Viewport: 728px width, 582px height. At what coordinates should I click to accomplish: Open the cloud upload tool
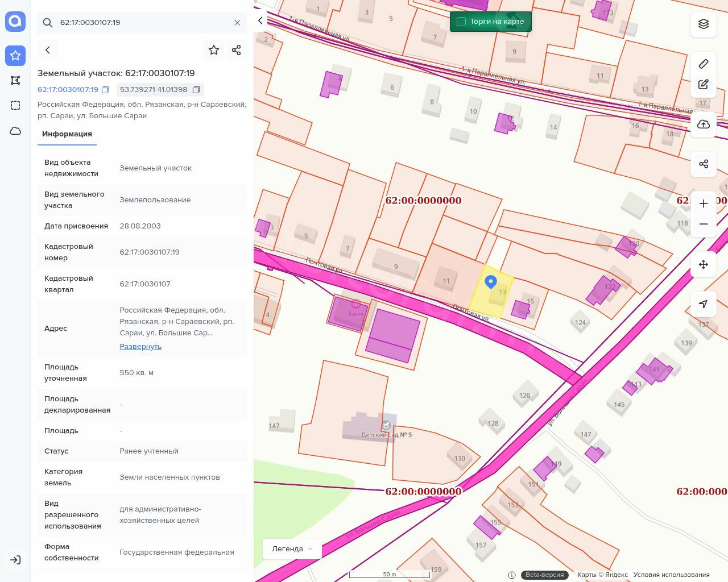click(x=704, y=124)
